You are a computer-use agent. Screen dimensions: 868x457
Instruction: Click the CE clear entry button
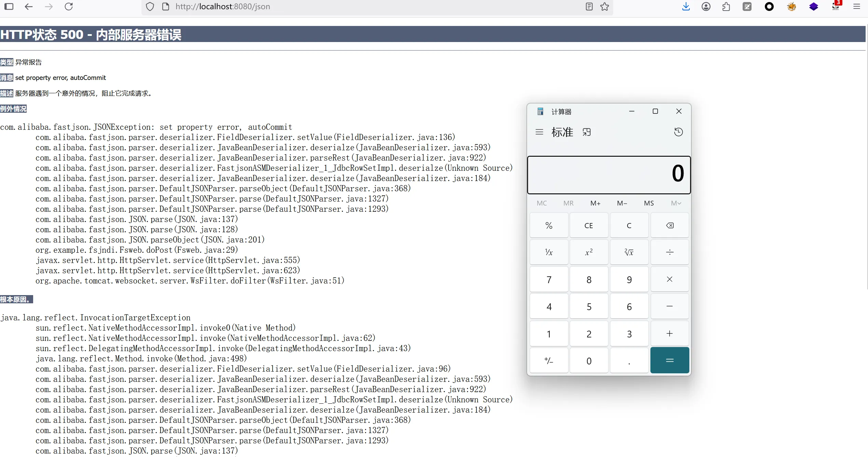click(589, 225)
